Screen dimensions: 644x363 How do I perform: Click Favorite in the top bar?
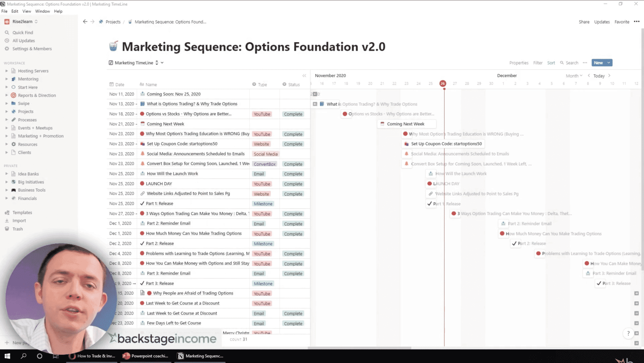coord(622,22)
